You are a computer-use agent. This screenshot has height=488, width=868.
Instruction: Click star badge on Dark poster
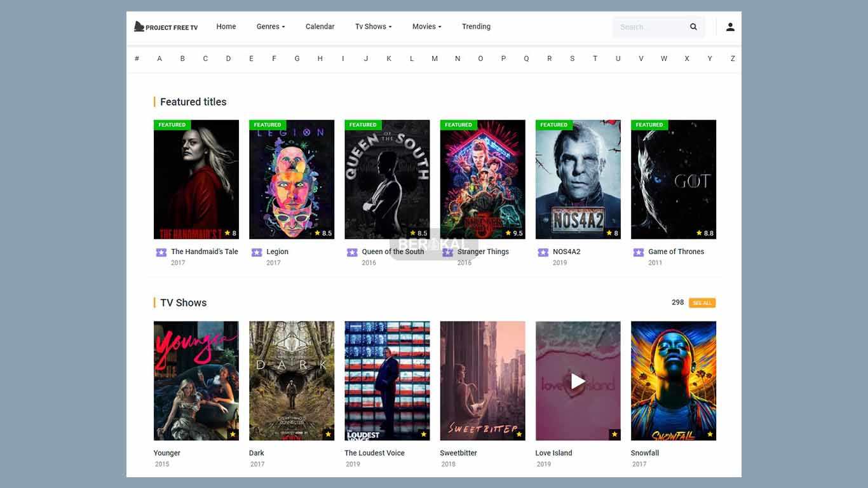click(x=328, y=435)
